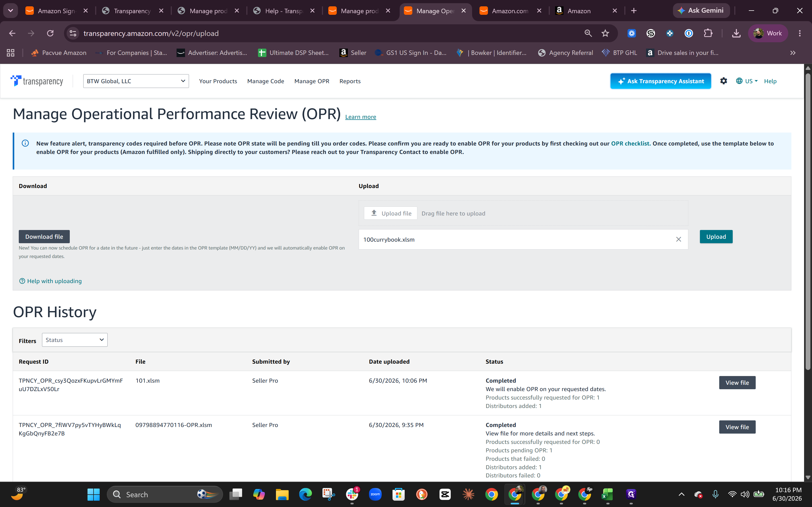This screenshot has width=812, height=507.
Task: Open the Status filter dropdown
Action: tap(75, 340)
